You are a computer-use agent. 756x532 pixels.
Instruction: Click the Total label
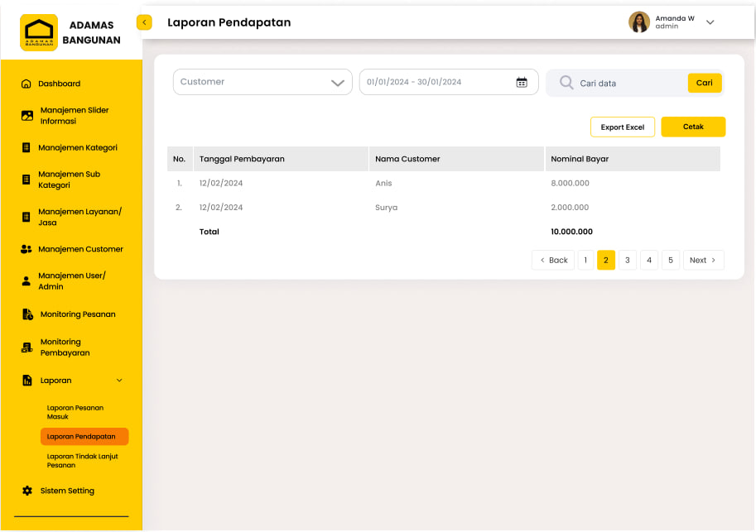(209, 232)
